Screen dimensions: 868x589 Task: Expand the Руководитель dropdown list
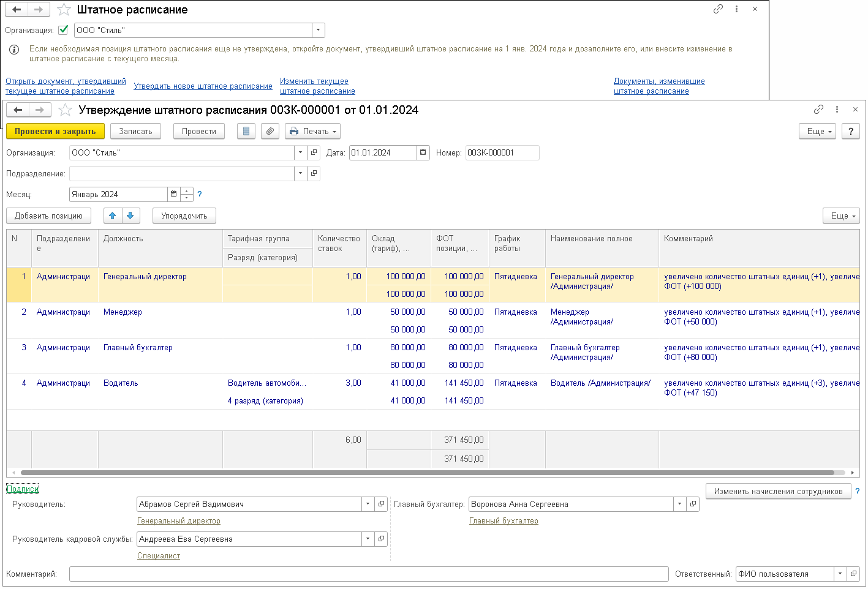368,505
